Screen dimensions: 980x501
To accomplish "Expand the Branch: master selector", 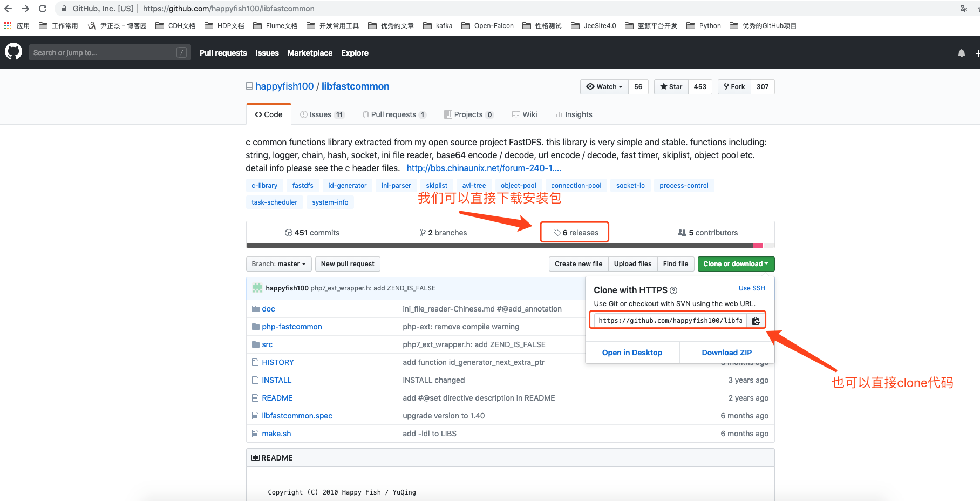I will pyautogui.click(x=278, y=264).
